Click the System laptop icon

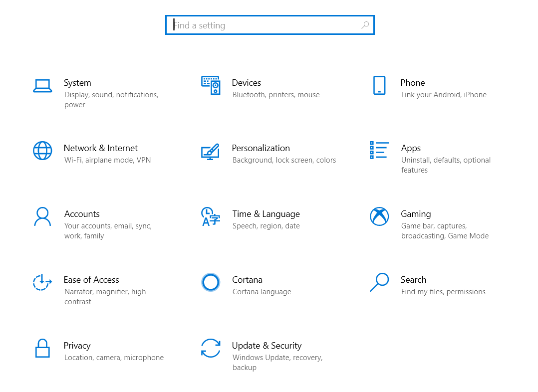[42, 86]
